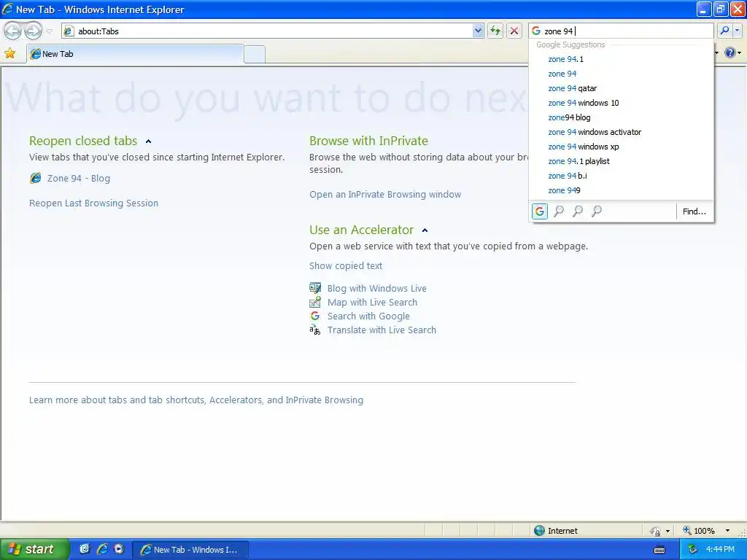Click the red Stop loading button
This screenshot has height=560, width=747.
[x=514, y=31]
